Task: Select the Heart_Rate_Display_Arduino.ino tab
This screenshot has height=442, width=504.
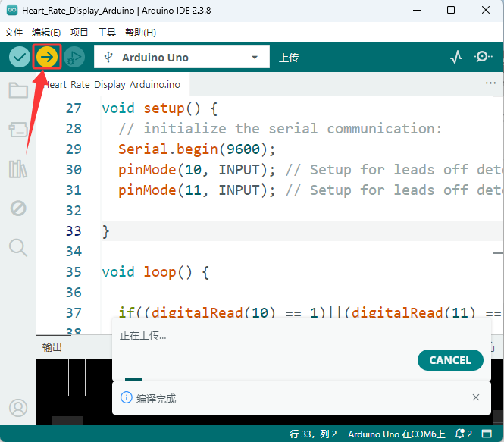Action: click(x=113, y=85)
